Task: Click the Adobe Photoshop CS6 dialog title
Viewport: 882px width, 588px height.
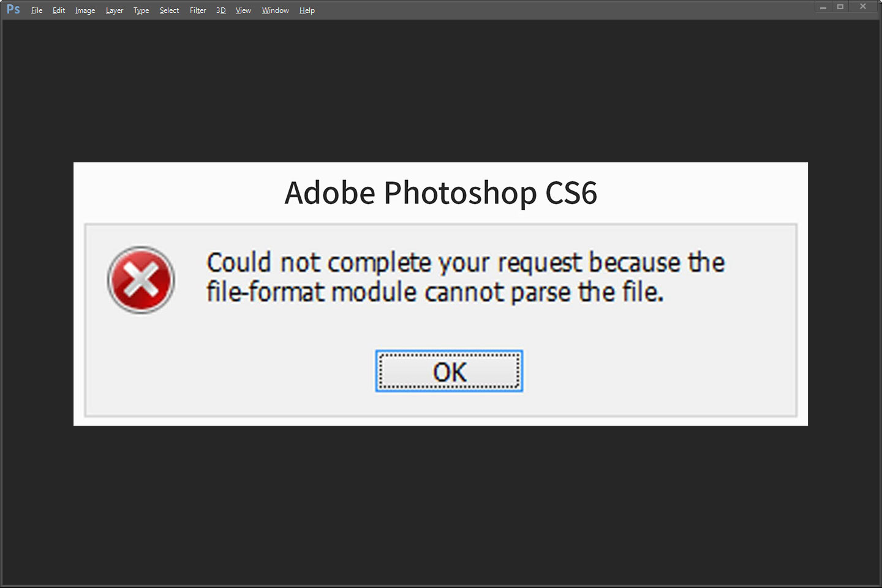Action: [x=440, y=193]
